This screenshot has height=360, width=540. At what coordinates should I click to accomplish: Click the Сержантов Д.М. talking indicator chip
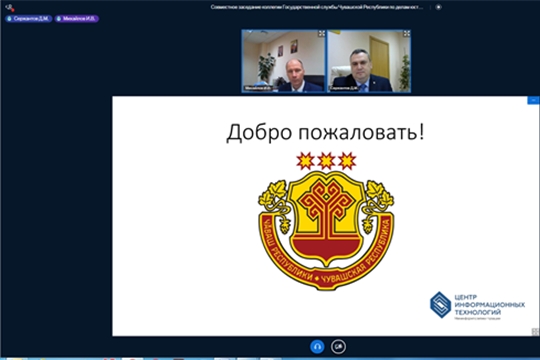[29, 19]
